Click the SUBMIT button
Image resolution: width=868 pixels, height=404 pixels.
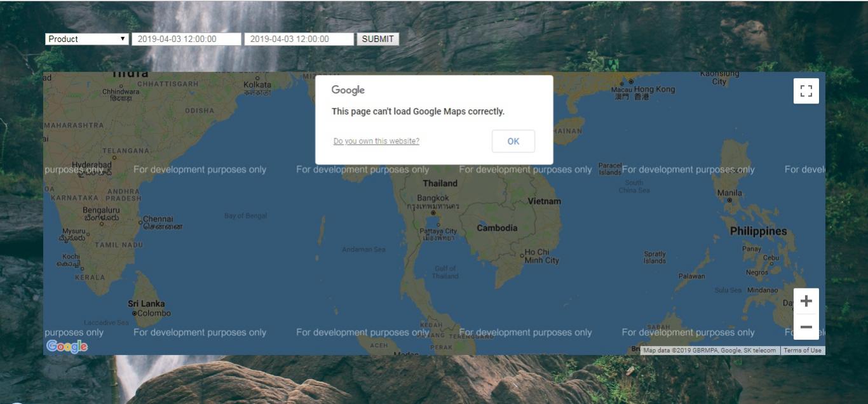pos(378,39)
